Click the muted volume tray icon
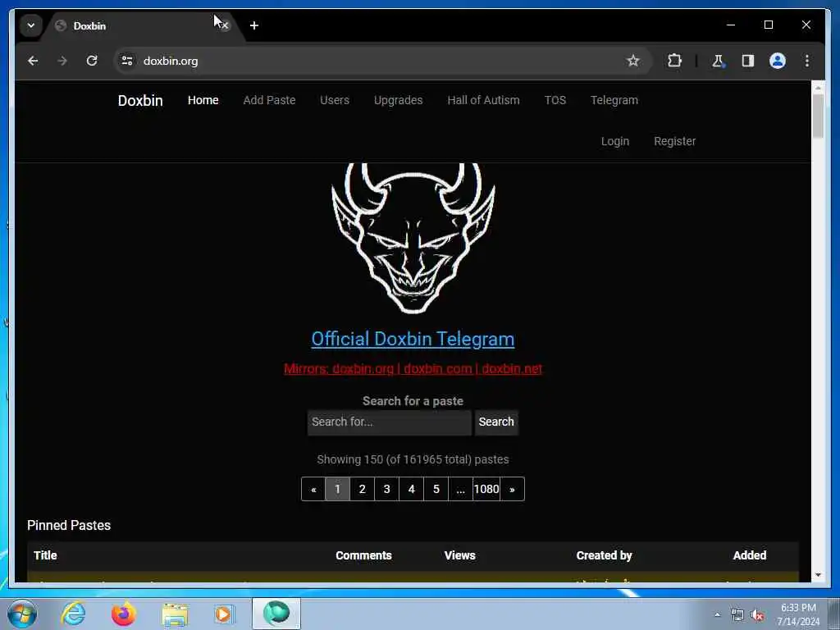This screenshot has height=630, width=840. click(757, 614)
